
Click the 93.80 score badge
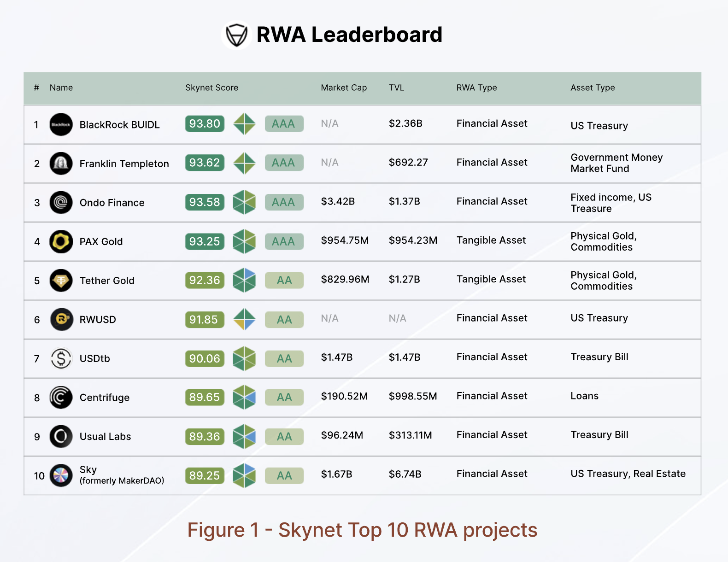[x=205, y=123]
